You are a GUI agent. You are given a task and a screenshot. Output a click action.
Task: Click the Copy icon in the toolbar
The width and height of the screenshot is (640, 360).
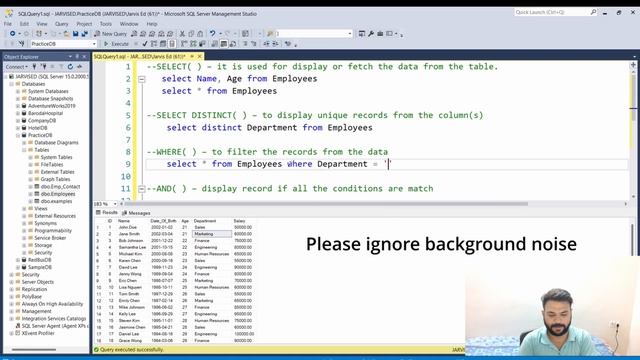[x=191, y=34]
